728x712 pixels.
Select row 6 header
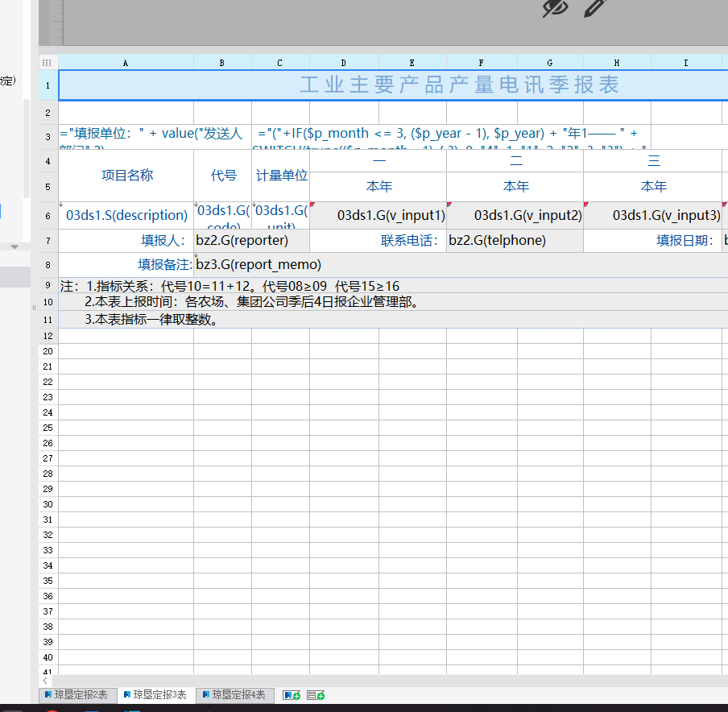pos(48,216)
